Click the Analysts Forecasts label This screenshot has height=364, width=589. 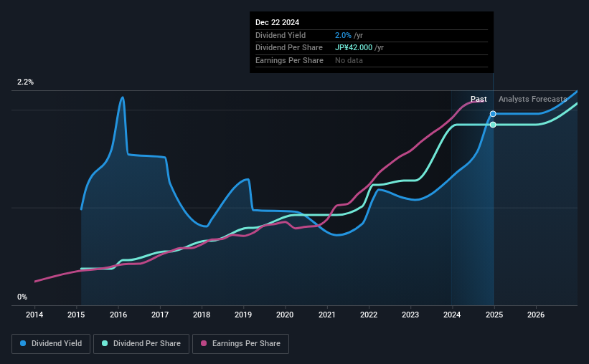[x=532, y=99]
